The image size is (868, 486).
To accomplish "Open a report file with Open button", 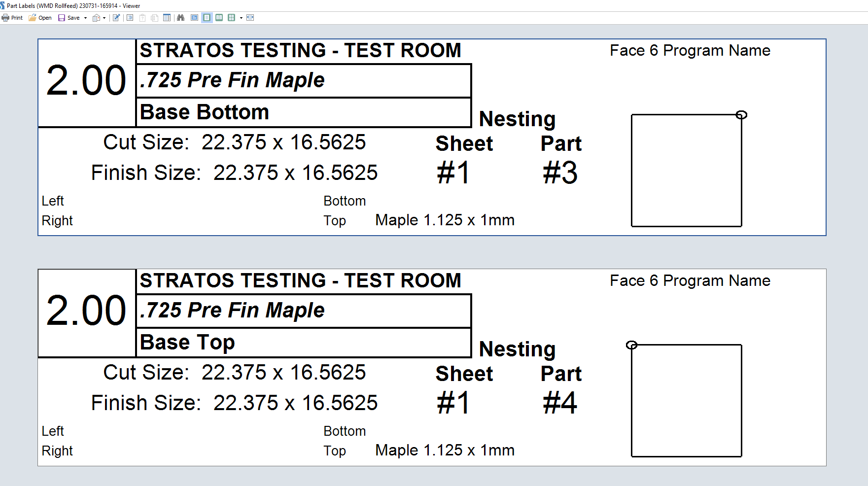I will coord(40,18).
